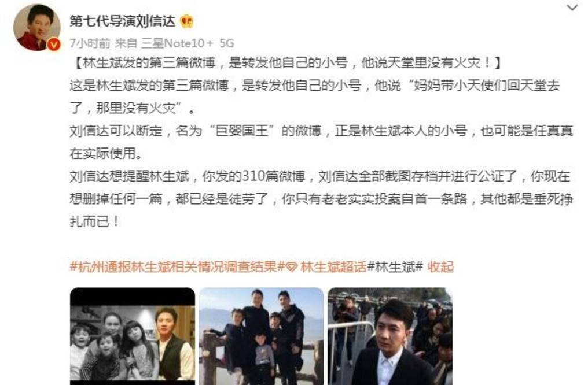
Task: Click the bracketed post headline text
Action: pyautogui.click(x=286, y=63)
